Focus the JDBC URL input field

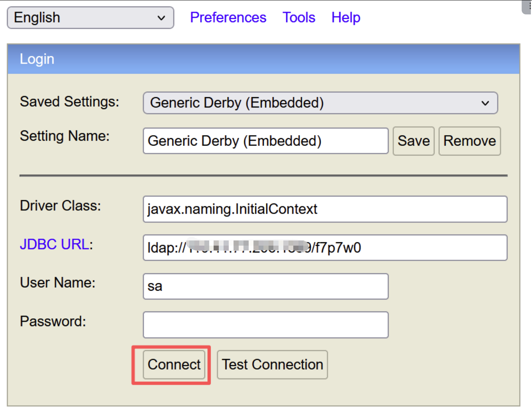[325, 247]
